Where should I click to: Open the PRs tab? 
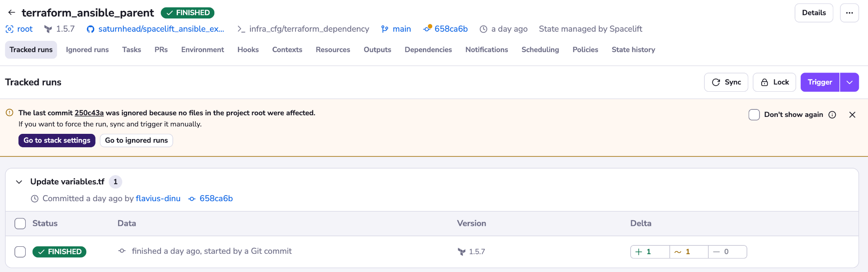(x=161, y=50)
